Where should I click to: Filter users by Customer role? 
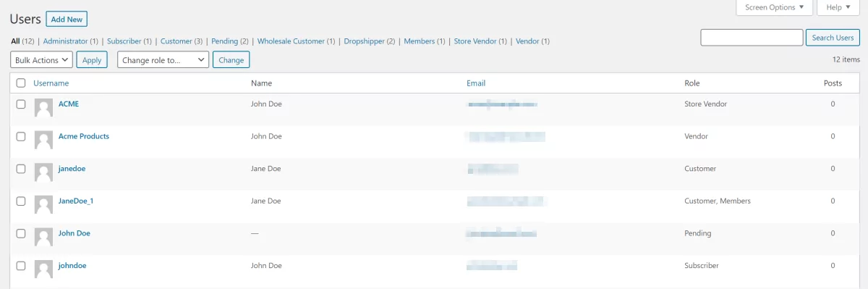[x=176, y=41]
